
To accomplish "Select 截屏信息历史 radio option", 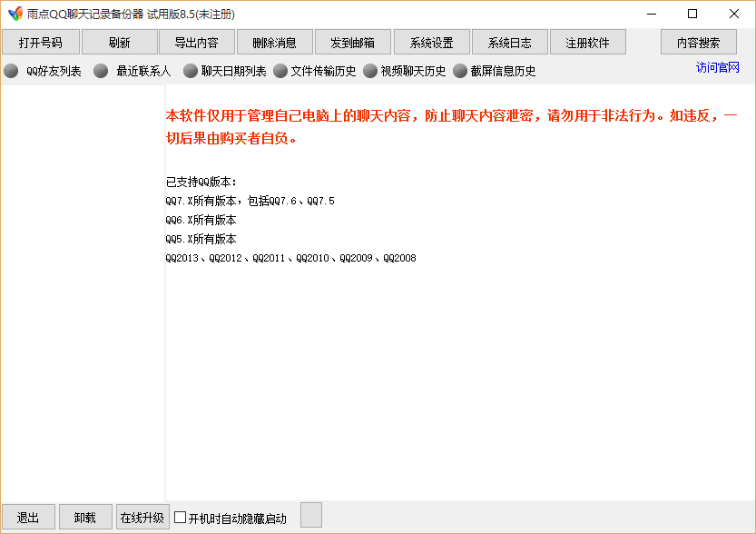I will (460, 71).
